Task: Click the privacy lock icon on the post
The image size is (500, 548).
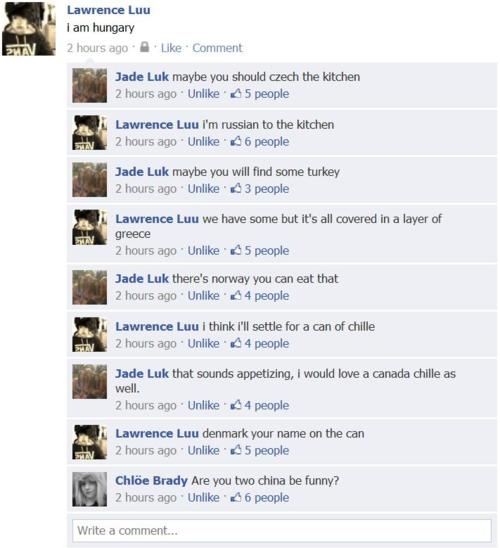Action: (144, 47)
